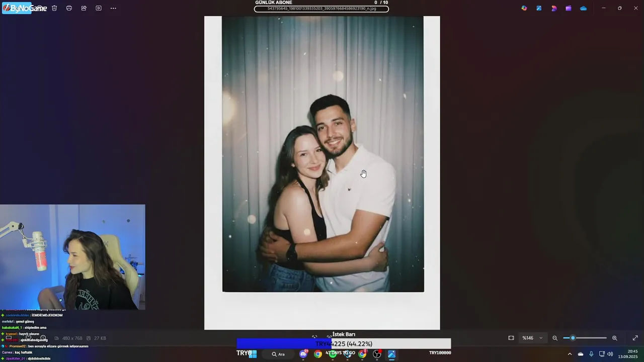Print the current photo

tap(69, 8)
